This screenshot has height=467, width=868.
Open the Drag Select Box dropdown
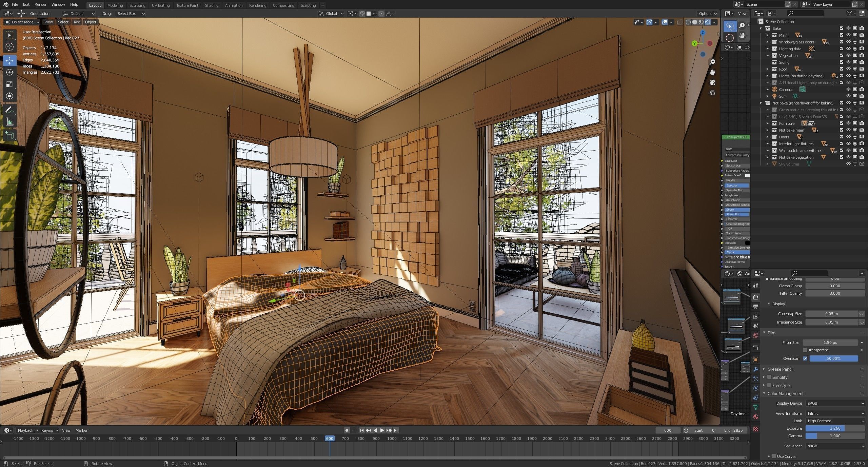point(131,14)
